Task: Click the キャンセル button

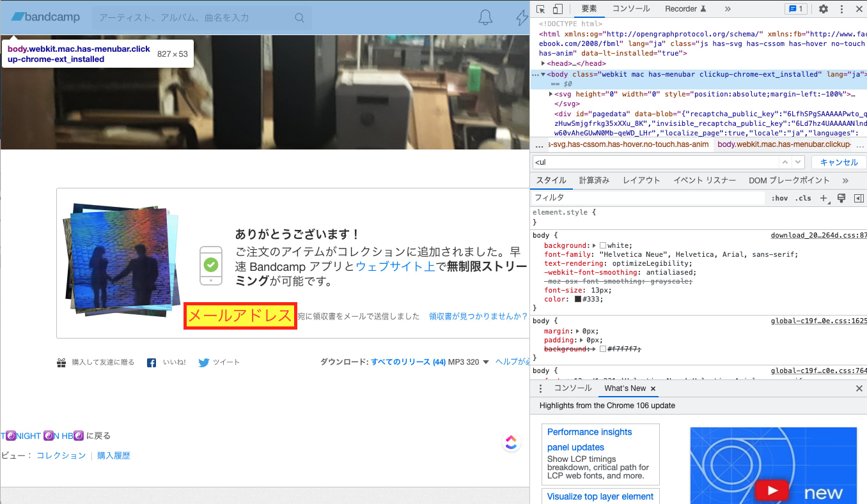Action: tap(838, 162)
